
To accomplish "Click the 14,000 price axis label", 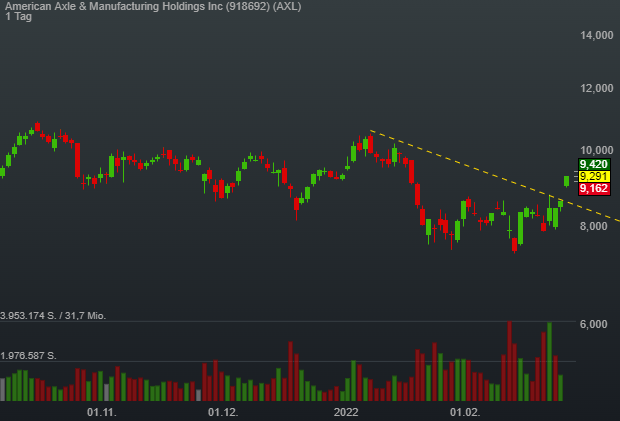I will (597, 35).
